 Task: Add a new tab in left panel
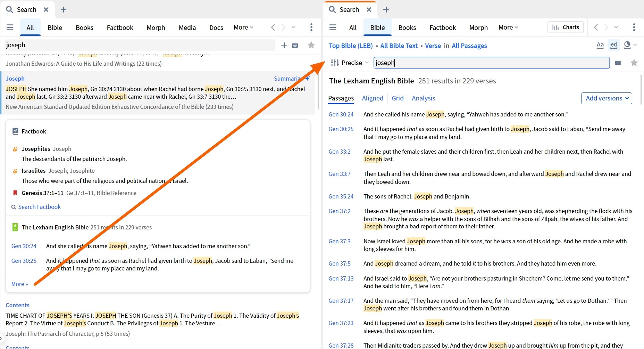click(x=64, y=10)
